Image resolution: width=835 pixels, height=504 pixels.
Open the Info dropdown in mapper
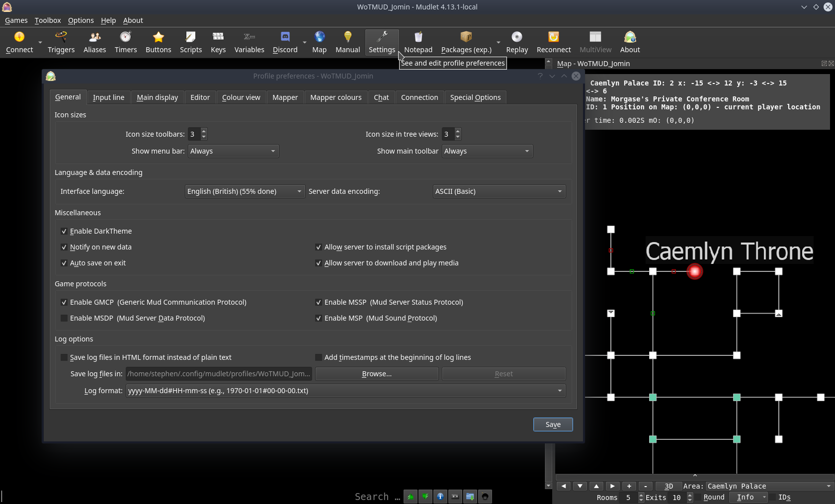(x=749, y=498)
